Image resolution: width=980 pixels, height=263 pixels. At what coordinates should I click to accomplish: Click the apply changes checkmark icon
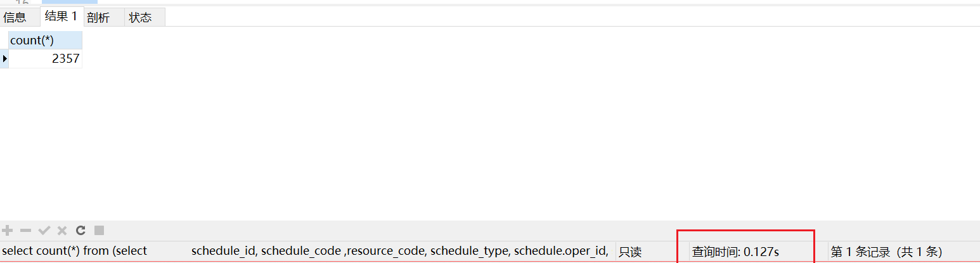(x=44, y=231)
